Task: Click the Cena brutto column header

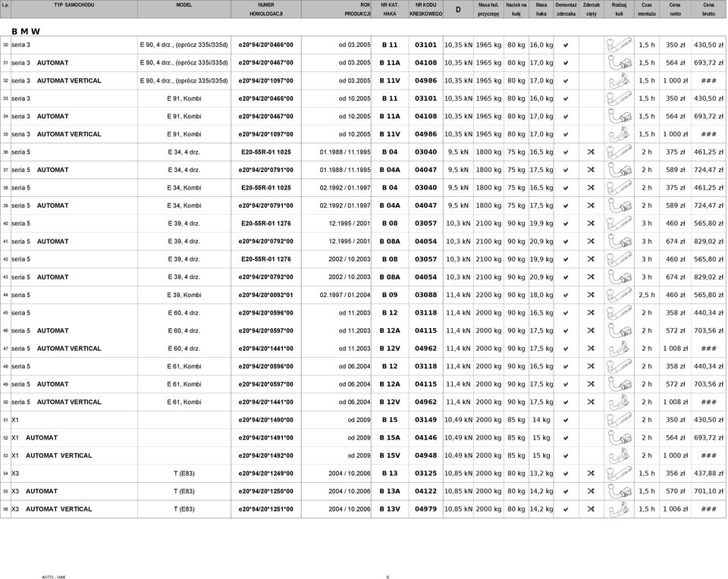Action: (x=708, y=9)
